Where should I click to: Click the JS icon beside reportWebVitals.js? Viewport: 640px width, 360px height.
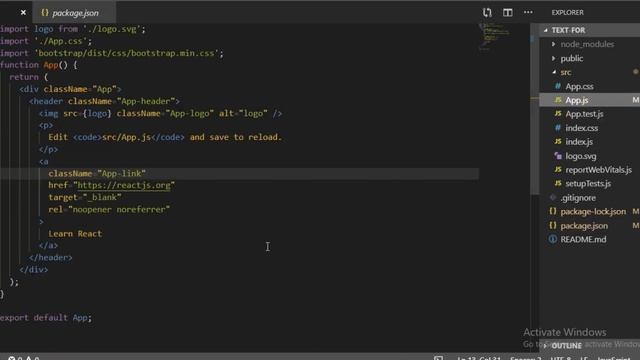coord(558,169)
